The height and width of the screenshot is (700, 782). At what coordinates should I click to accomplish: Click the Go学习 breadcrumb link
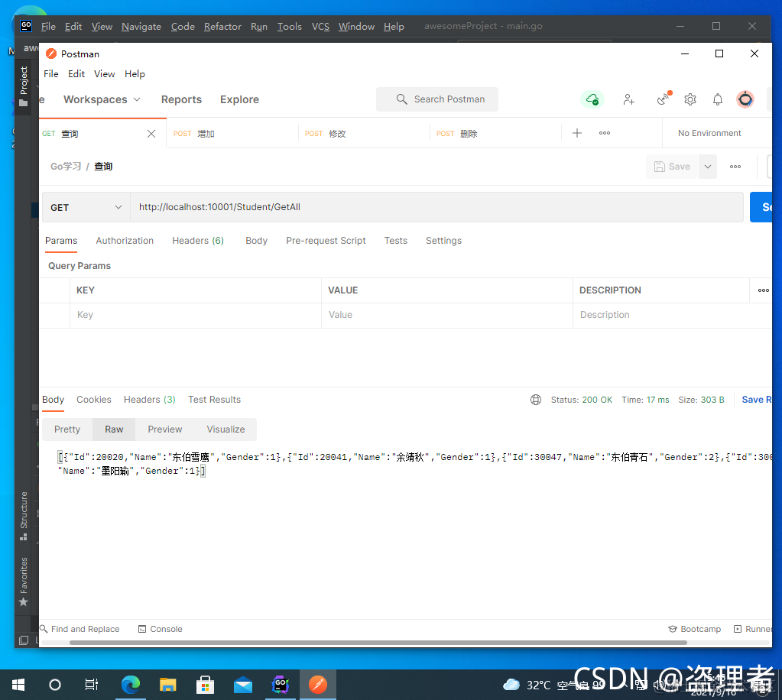[x=65, y=167]
